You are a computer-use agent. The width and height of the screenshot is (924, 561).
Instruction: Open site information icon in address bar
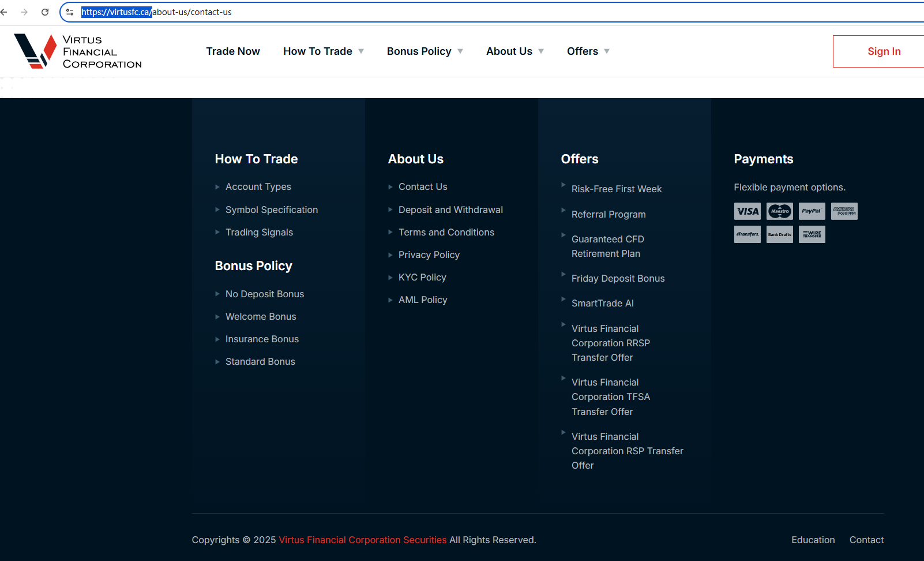coord(70,12)
